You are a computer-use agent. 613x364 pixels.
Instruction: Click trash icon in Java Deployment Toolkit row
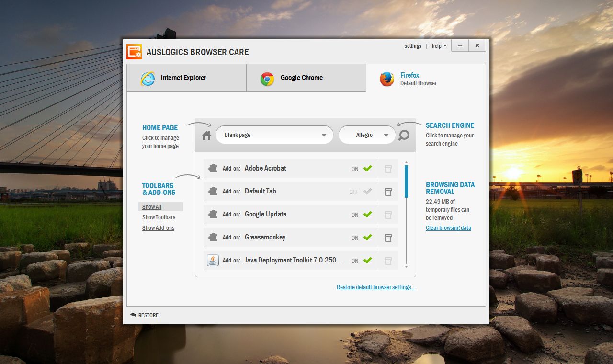(x=388, y=261)
